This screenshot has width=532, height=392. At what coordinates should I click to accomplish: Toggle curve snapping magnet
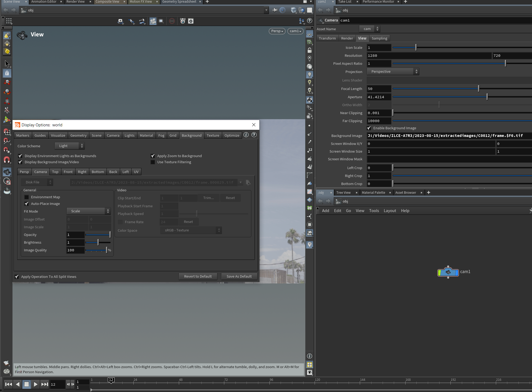tap(7, 141)
